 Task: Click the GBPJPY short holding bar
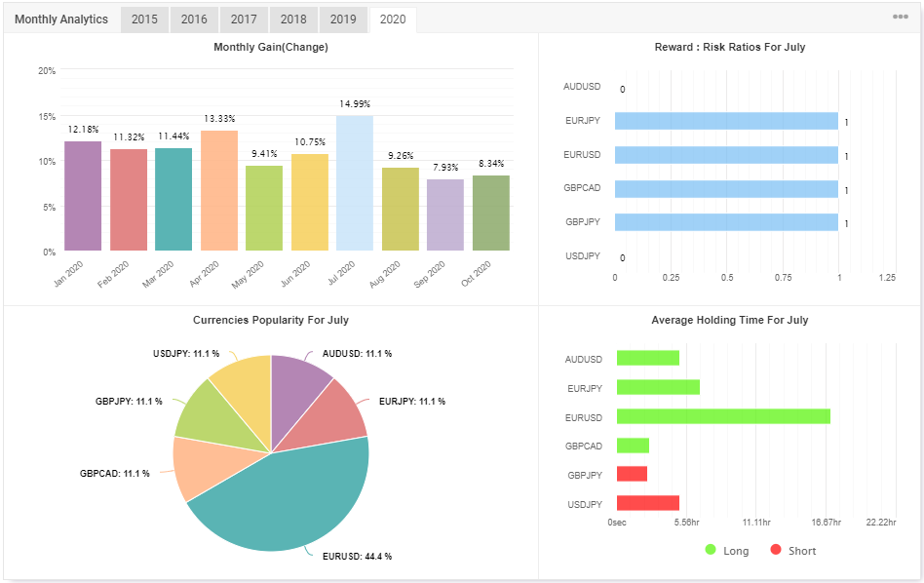click(630, 475)
